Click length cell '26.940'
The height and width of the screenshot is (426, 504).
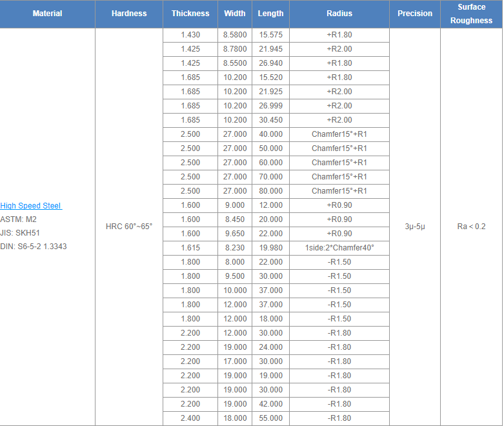click(270, 63)
